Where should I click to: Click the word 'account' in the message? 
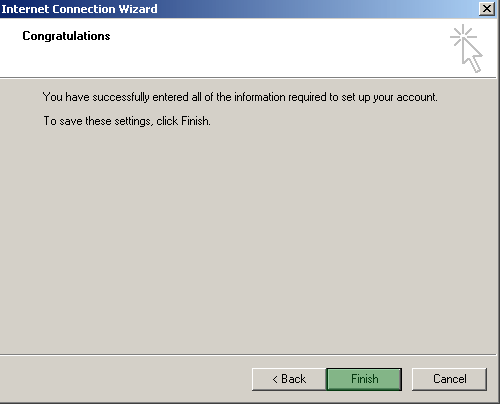click(x=416, y=97)
